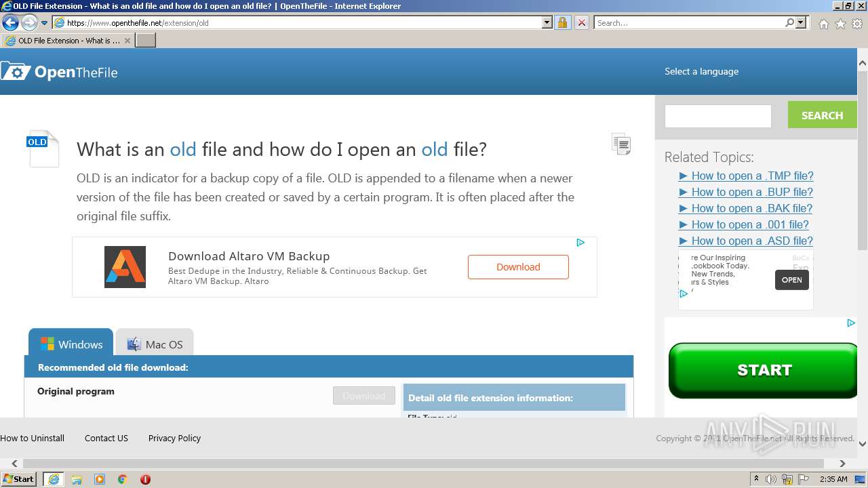
Task: Click the 2:35 AM system clock
Action: click(833, 479)
